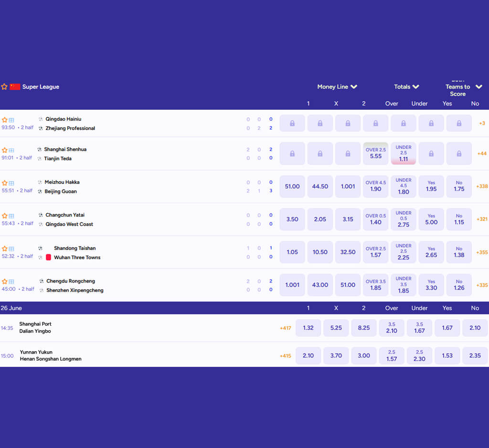
Task: Open +44 more markets for Shanghai Shenhua
Action: coord(482,153)
